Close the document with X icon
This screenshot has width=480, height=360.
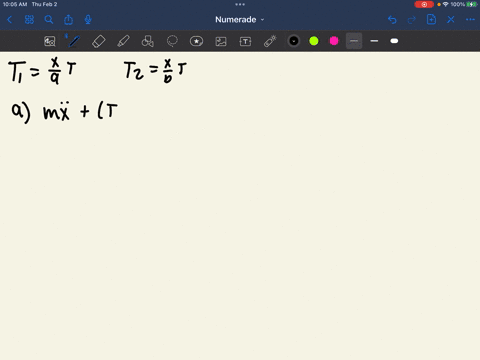[451, 20]
